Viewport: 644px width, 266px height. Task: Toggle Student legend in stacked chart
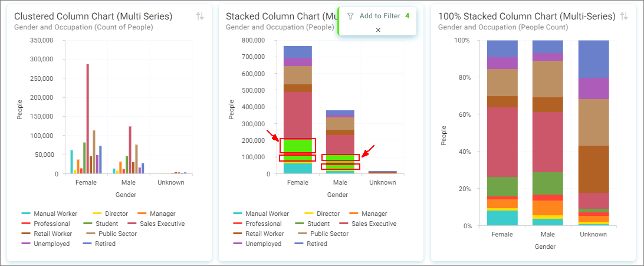click(x=313, y=224)
